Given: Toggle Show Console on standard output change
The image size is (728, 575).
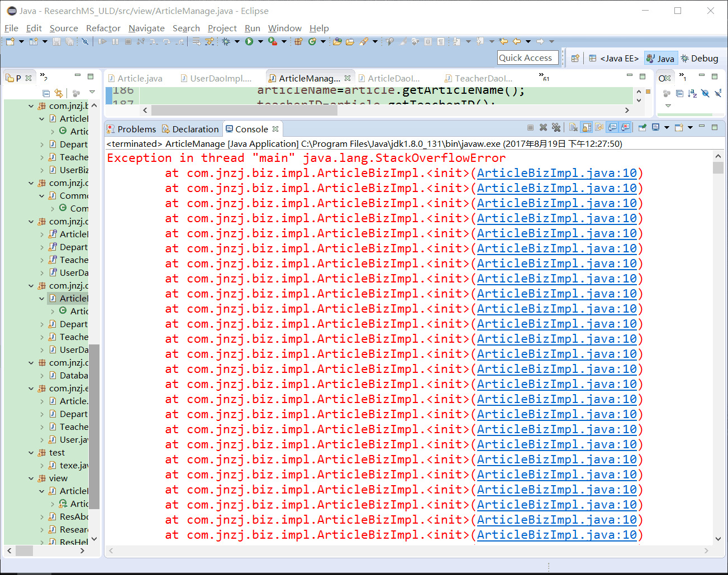Looking at the screenshot, I should (x=612, y=127).
